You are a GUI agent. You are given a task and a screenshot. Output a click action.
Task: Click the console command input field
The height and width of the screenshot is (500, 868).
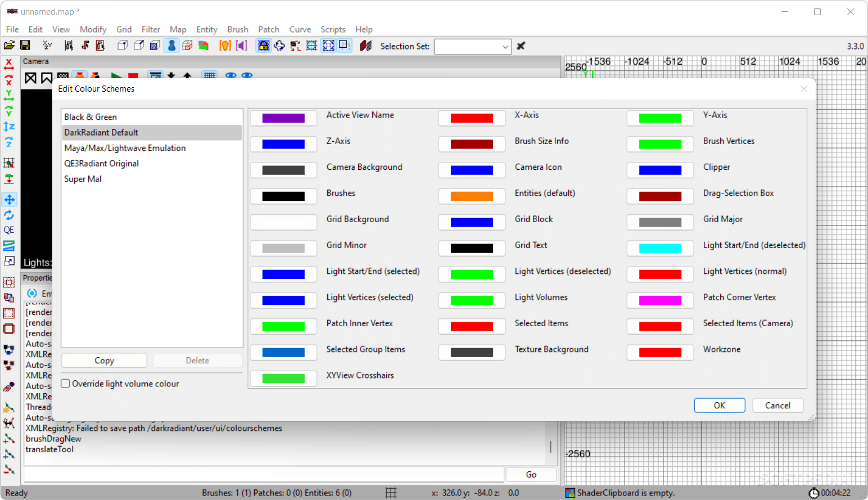264,475
